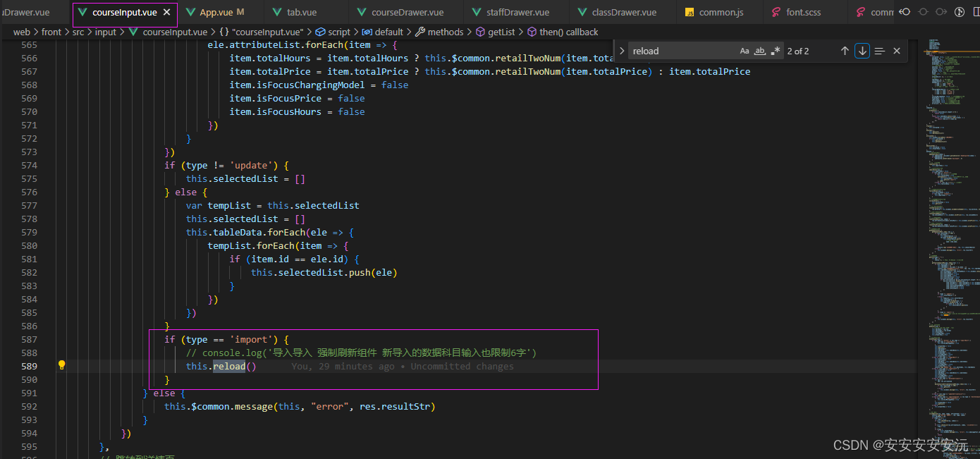Click the '2 of 2' match counter
Viewport: 980px width, 459px height.
[798, 51]
